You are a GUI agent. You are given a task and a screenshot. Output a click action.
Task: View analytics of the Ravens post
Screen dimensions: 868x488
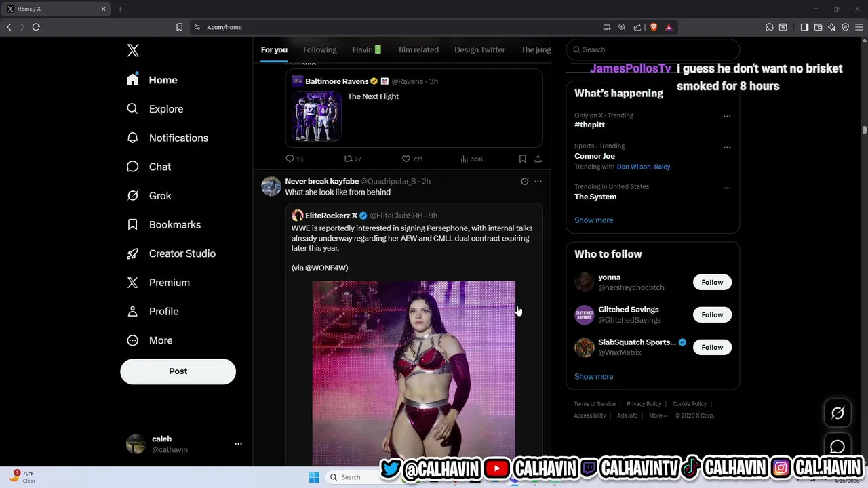471,159
